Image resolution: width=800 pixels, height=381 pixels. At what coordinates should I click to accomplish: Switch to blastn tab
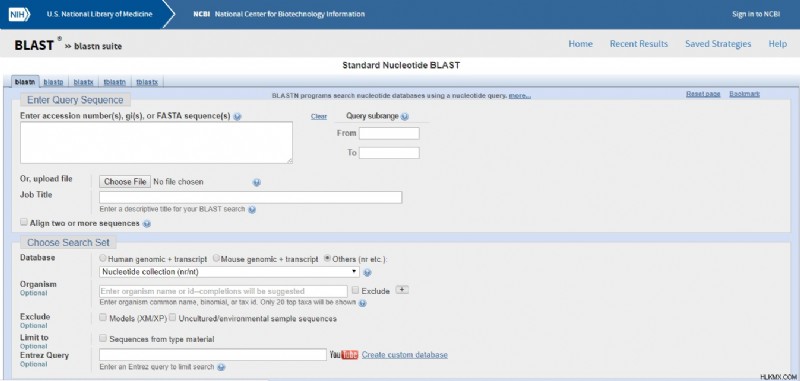click(25, 82)
